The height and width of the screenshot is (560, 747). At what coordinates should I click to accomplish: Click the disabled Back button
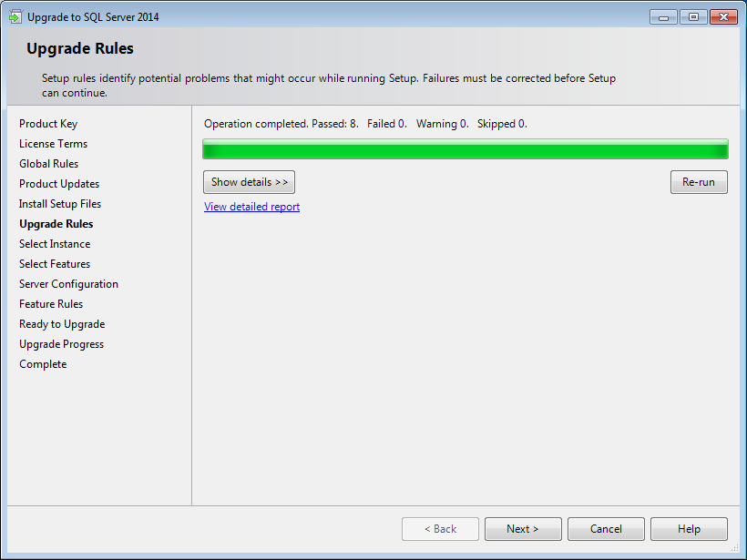click(x=440, y=529)
